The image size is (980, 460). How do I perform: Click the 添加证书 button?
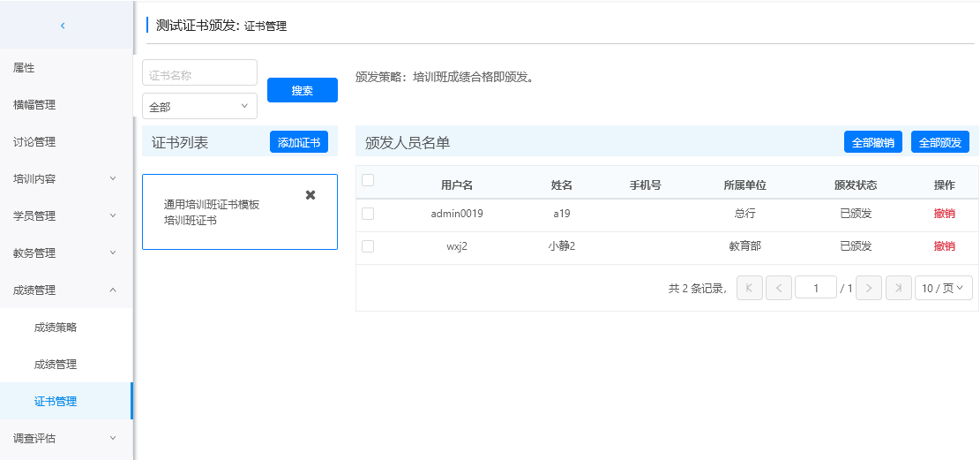pyautogui.click(x=299, y=142)
